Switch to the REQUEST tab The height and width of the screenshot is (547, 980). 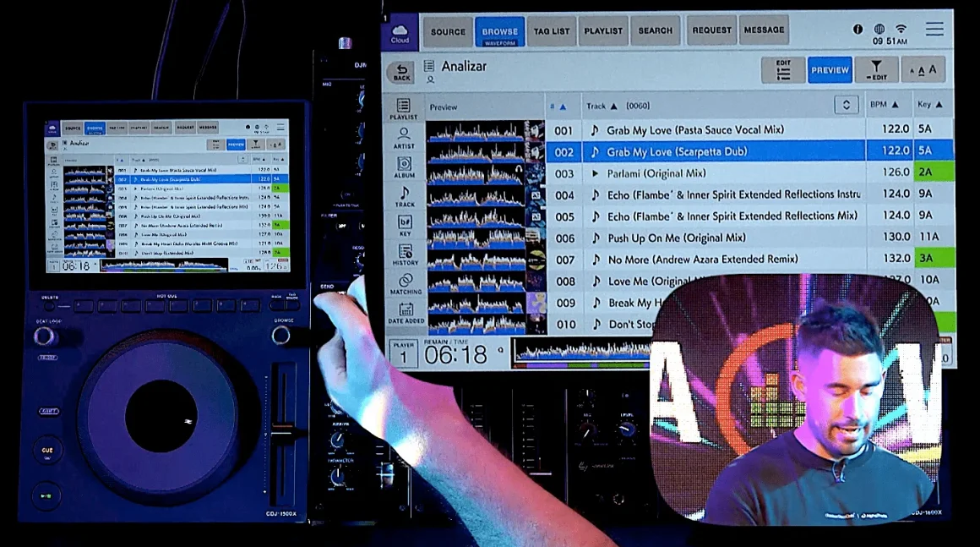pyautogui.click(x=711, y=30)
